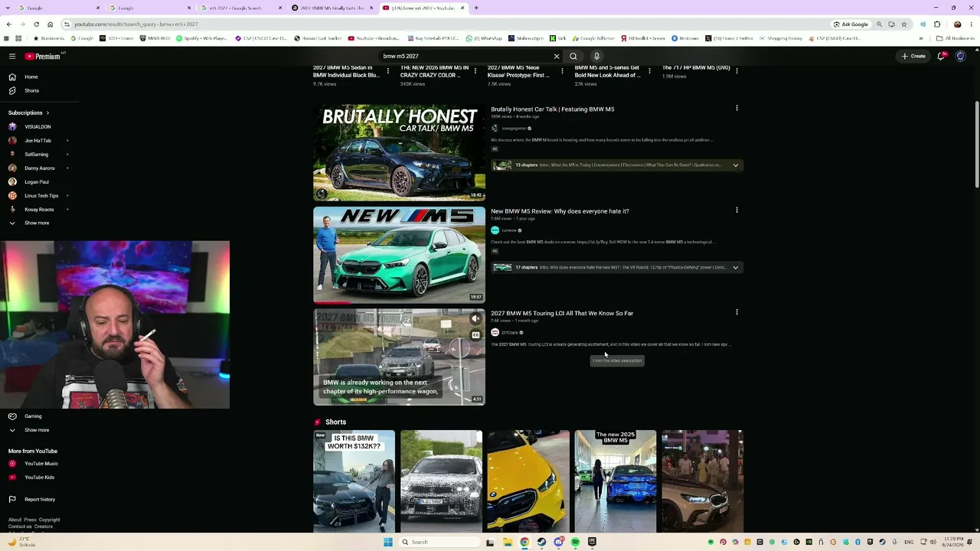Viewport: 980px width, 551px height.
Task: Open the carwow channel avatar
Action: [495, 230]
